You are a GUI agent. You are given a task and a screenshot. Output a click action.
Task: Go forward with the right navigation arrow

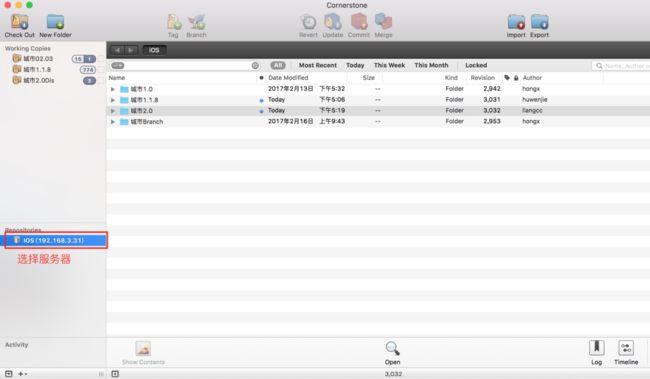click(x=131, y=50)
